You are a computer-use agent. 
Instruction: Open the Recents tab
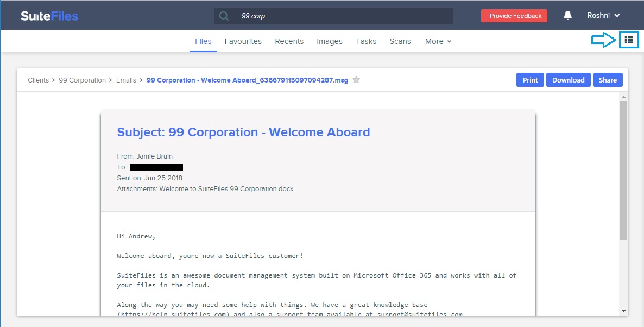(289, 41)
